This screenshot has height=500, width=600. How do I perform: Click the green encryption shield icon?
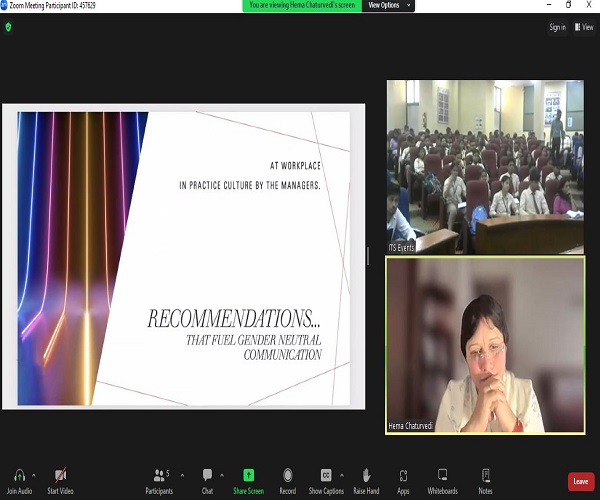[8, 27]
